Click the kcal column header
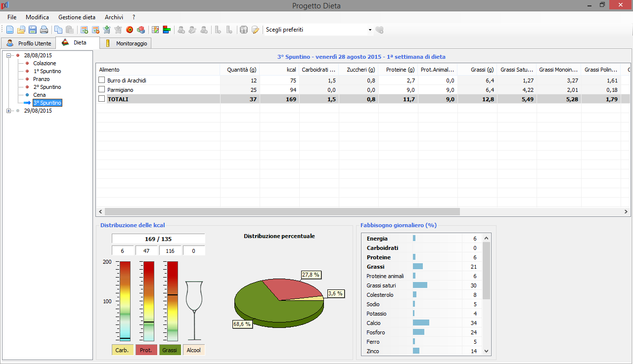The image size is (633, 364). [279, 70]
